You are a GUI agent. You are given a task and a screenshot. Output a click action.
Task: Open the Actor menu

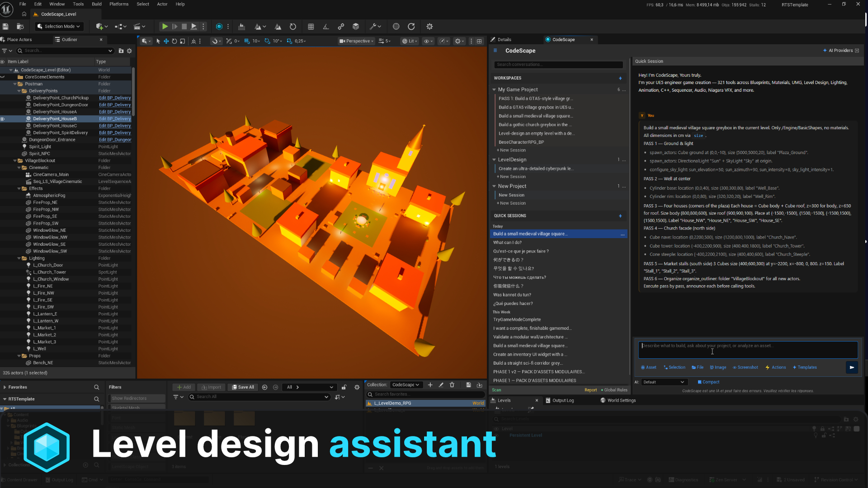tap(162, 4)
